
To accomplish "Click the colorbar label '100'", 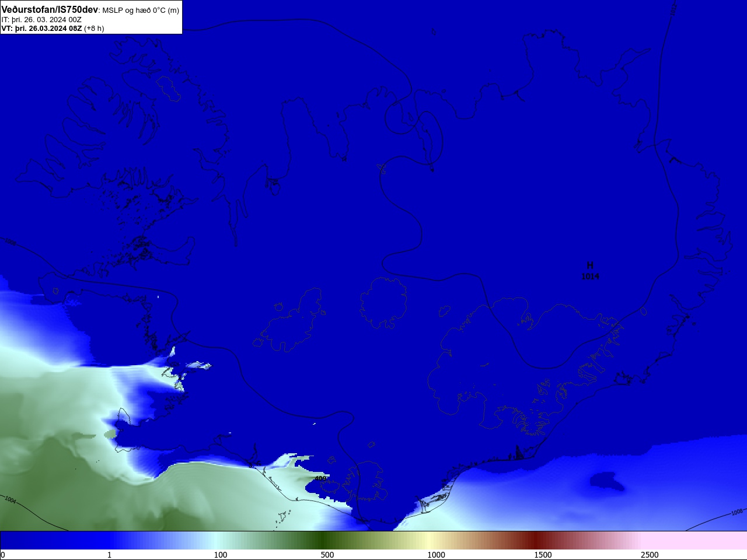I will (221, 555).
